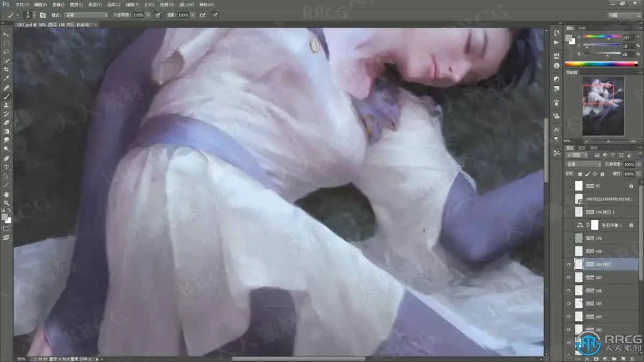
Task: Open brush flow slider dropdown arrow
Action: (x=193, y=15)
